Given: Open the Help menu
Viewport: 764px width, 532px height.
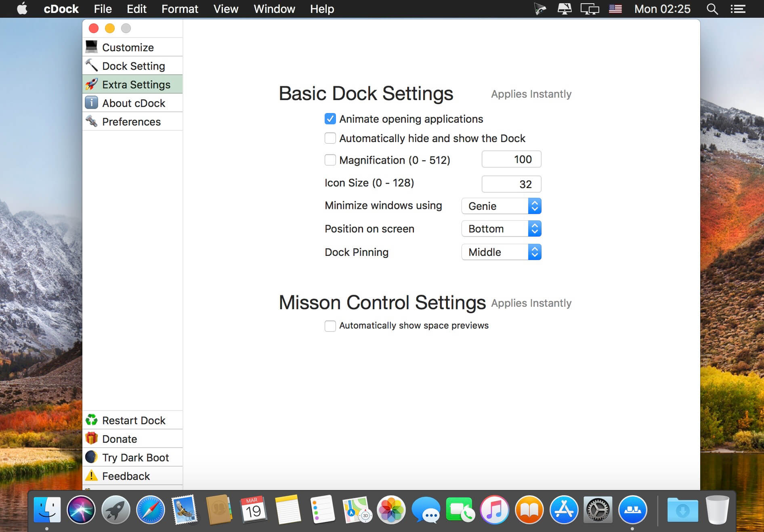Looking at the screenshot, I should click(322, 9).
